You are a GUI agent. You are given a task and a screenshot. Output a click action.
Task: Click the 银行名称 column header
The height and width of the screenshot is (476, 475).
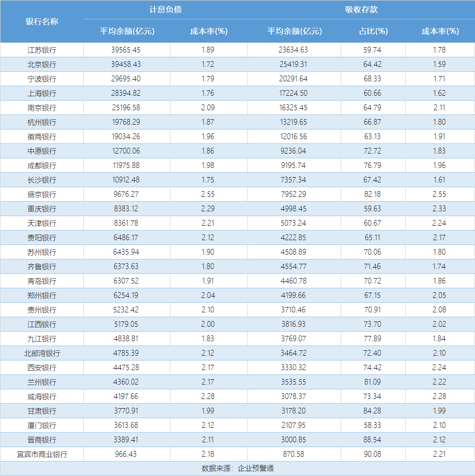tap(42, 22)
